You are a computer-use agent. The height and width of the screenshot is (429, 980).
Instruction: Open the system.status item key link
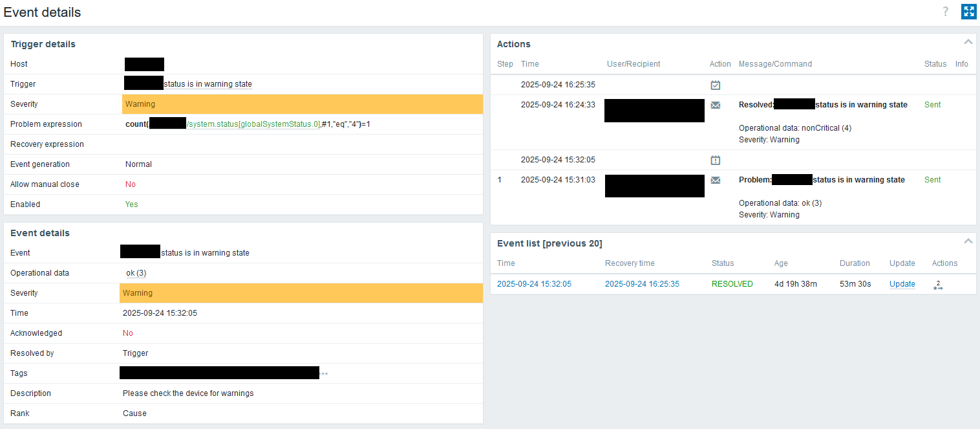click(253, 124)
